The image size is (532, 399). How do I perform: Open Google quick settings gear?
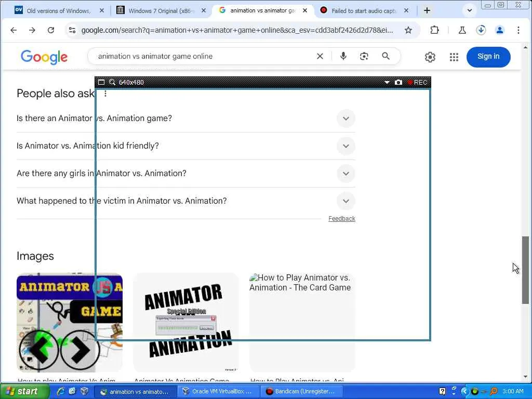click(x=430, y=57)
